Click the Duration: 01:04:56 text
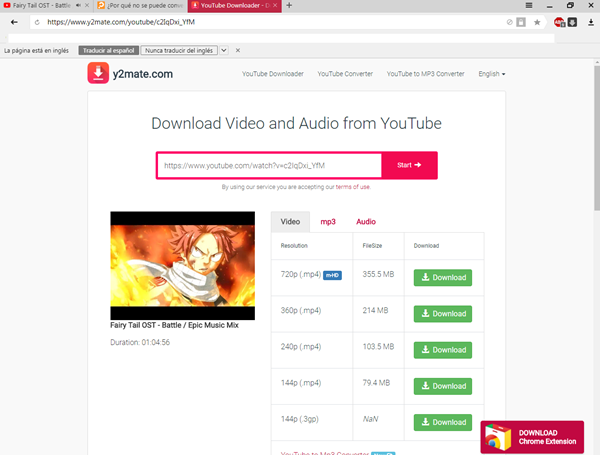600x455 pixels. pyautogui.click(x=140, y=342)
